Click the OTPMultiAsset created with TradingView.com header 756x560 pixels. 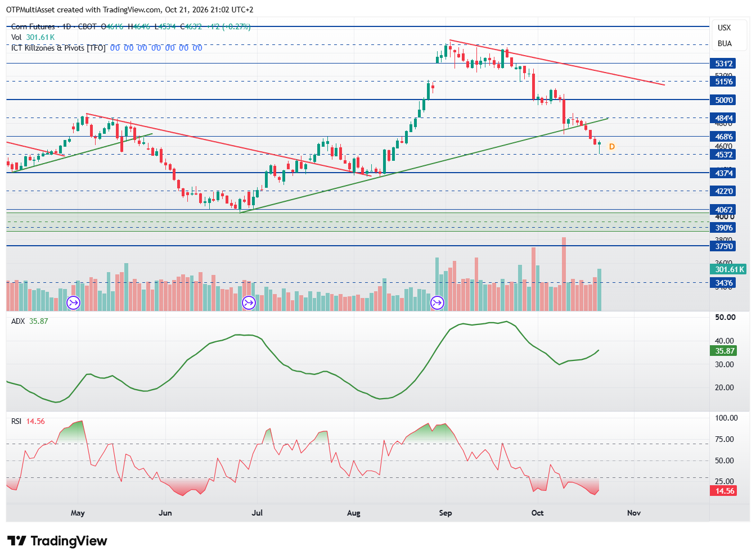[x=130, y=10]
